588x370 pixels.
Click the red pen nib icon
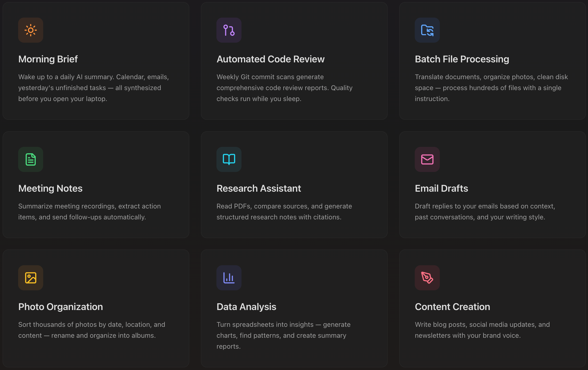pos(427,278)
